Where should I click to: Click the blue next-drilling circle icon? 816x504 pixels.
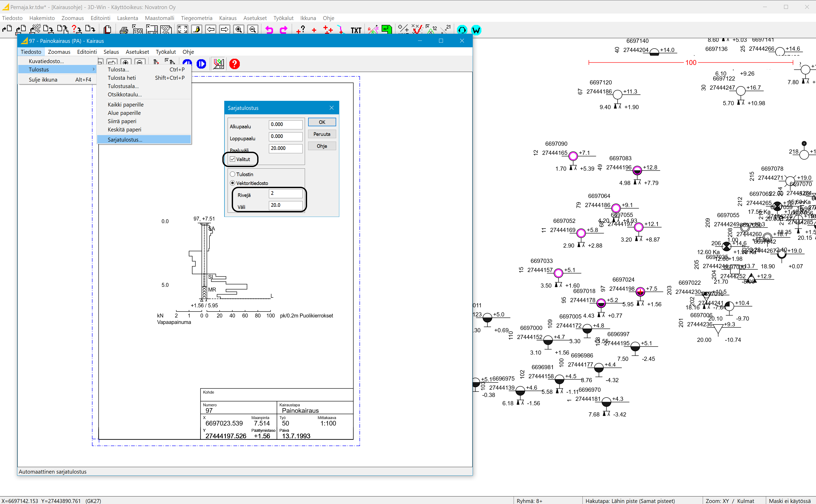tap(201, 64)
